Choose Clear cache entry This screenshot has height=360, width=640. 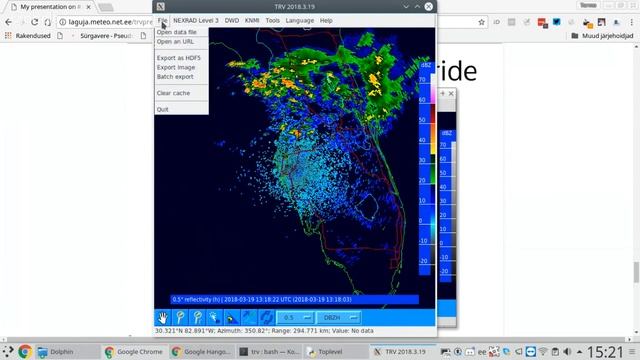181,93
